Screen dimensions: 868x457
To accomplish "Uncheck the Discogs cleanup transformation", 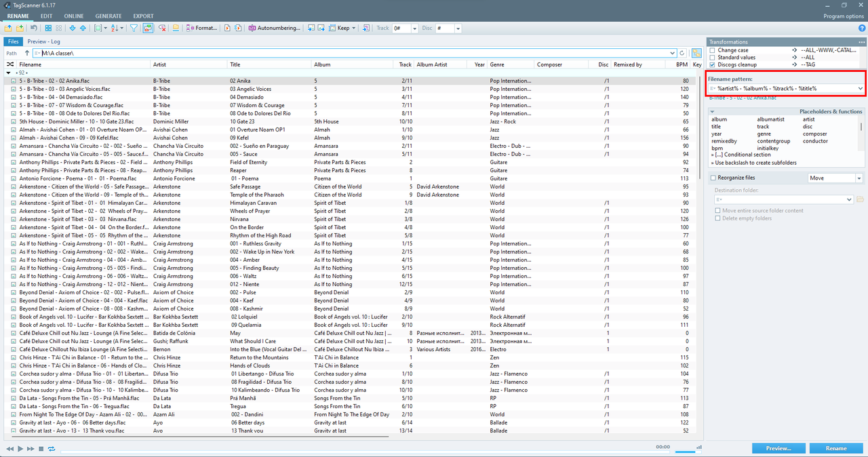I will [712, 64].
